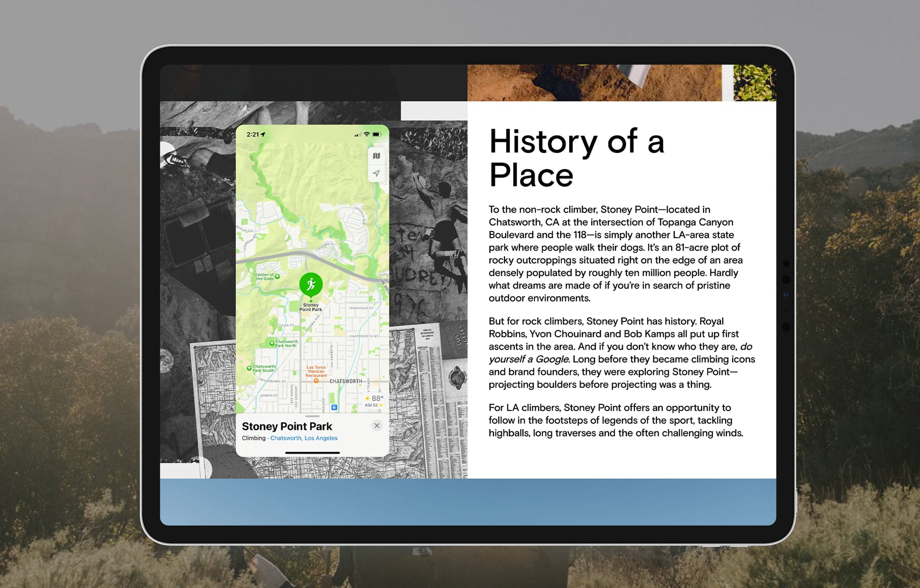920x588 pixels.
Task: Tap the battery indicator in status bar
Action: 377,135
